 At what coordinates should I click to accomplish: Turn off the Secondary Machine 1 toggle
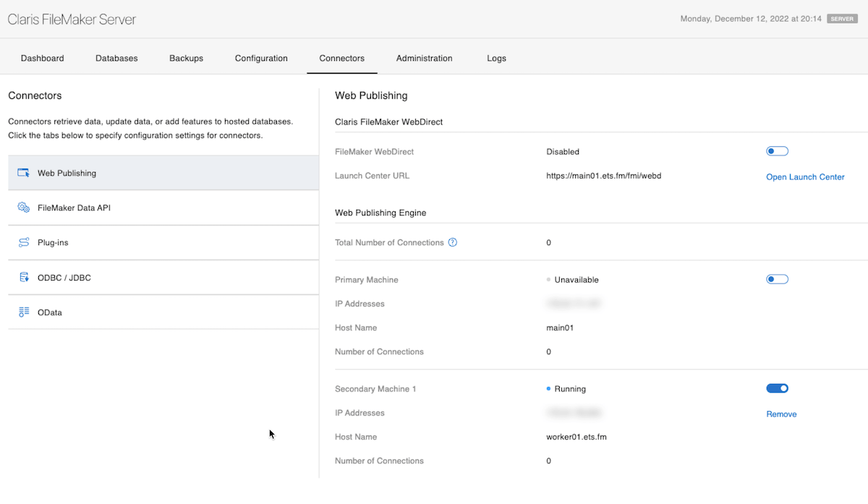coord(777,388)
